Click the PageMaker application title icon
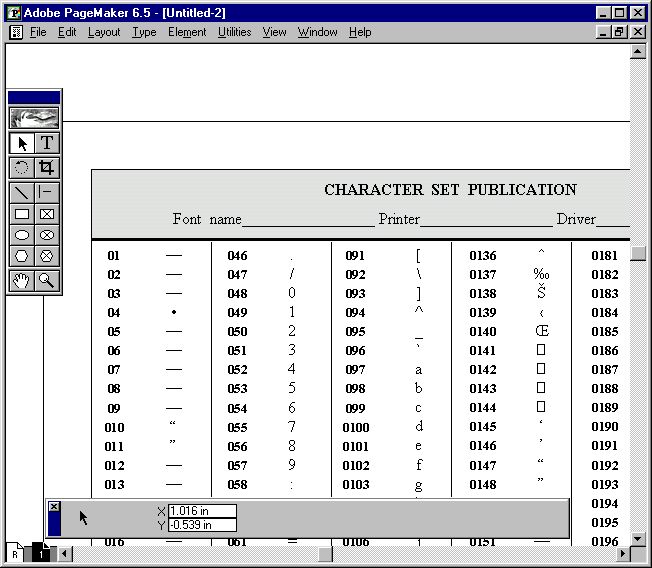The height and width of the screenshot is (568, 652). (14, 13)
